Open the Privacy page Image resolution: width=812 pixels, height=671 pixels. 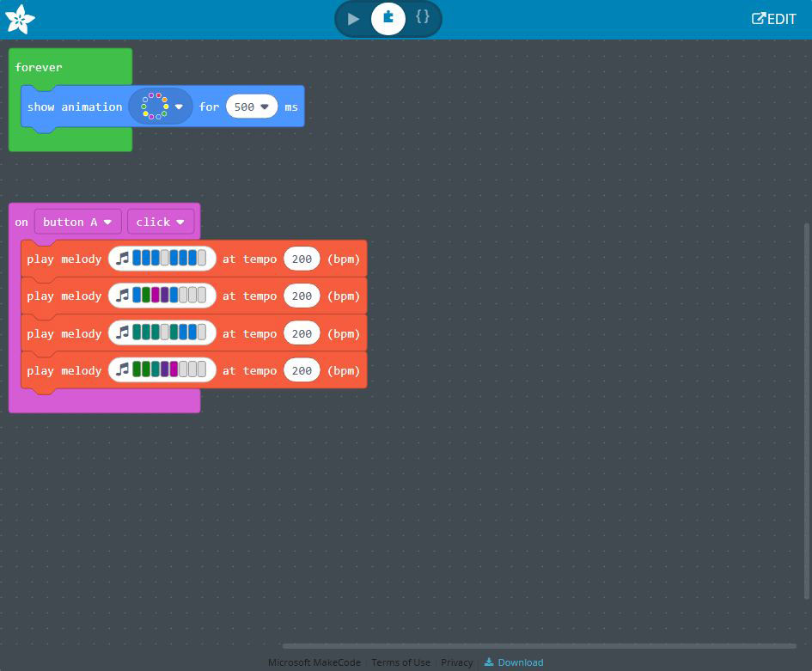click(456, 662)
